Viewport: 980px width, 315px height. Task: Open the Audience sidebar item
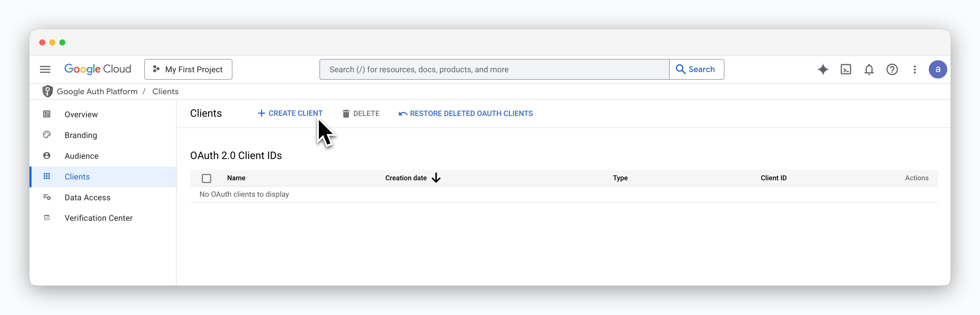tap(103, 156)
